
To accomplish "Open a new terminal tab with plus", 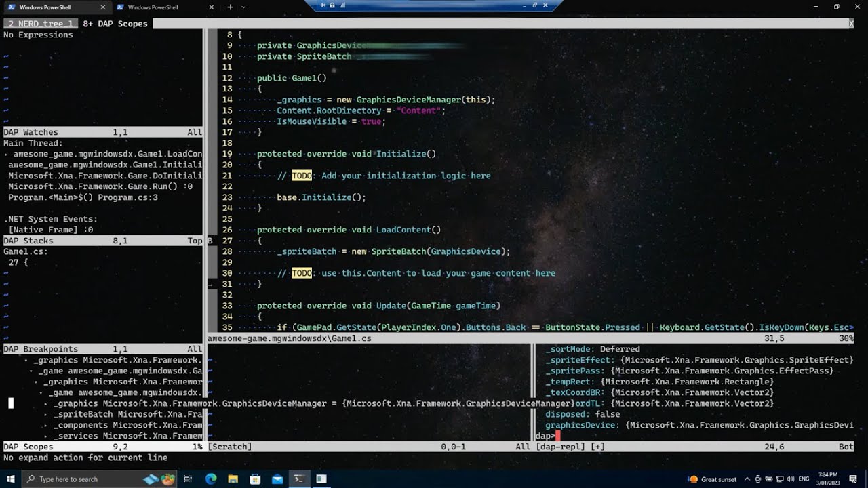I will 230,7.
